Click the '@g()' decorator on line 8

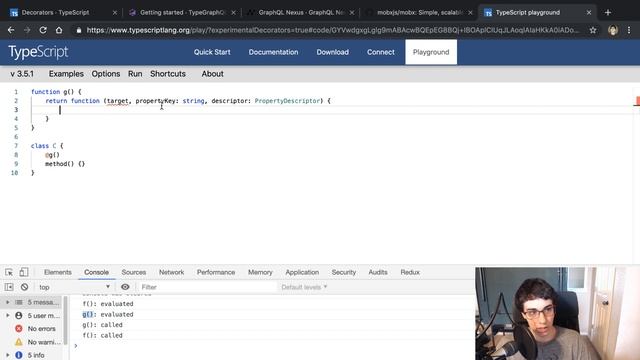coord(52,155)
